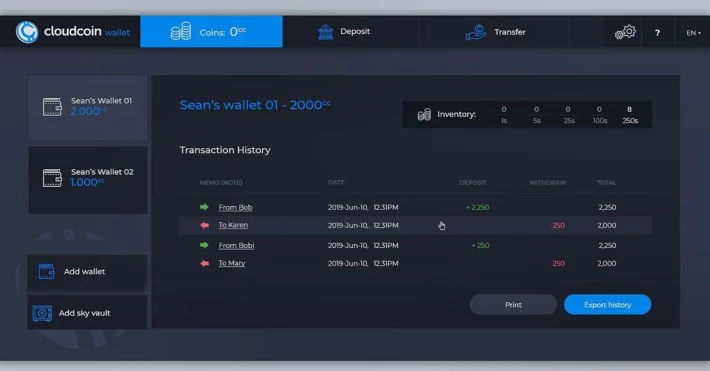Open settings via gear icon

pyautogui.click(x=625, y=32)
